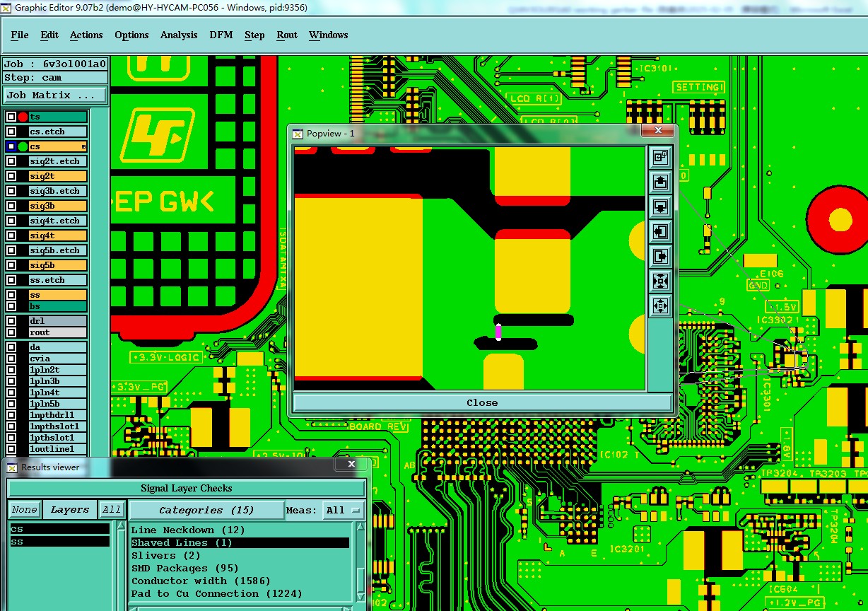
Task: Open the File menu
Action: [20, 35]
